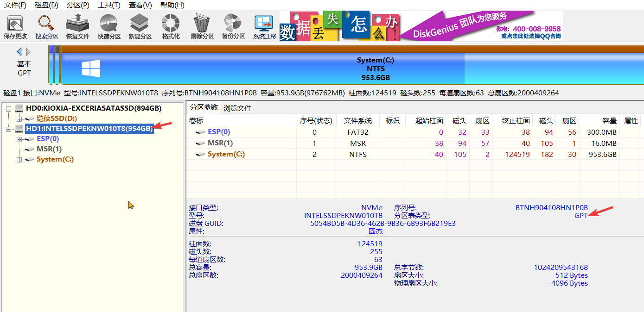Click the MSR(1) tree partition icon
Screen dimensions: 644x312
point(30,149)
